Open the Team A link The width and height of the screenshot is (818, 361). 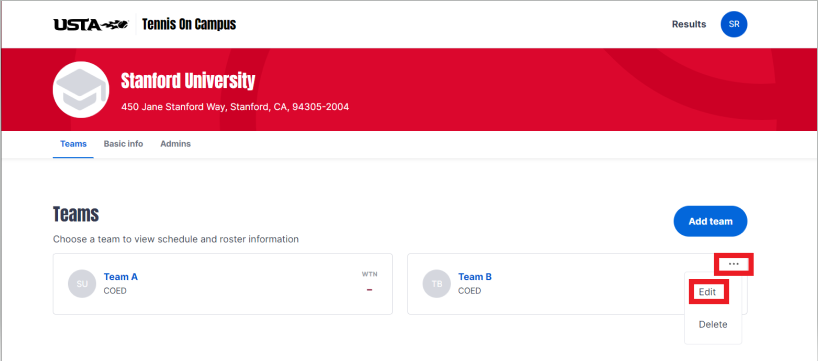click(x=121, y=277)
